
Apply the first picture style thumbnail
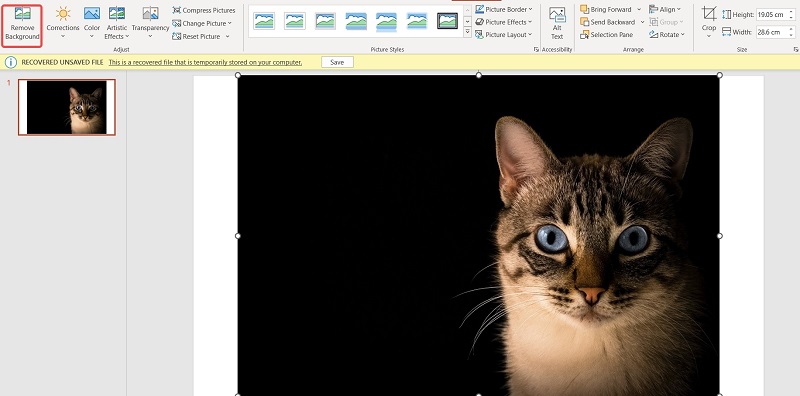click(x=264, y=21)
